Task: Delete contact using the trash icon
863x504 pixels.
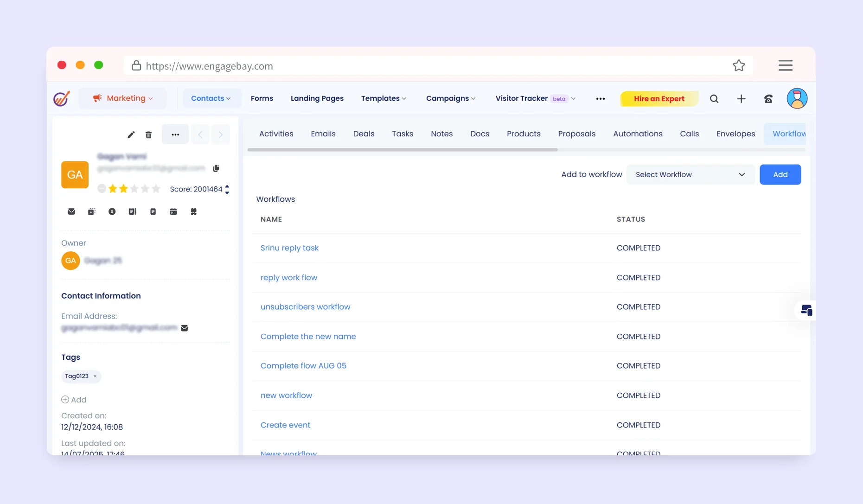Action: coord(148,134)
